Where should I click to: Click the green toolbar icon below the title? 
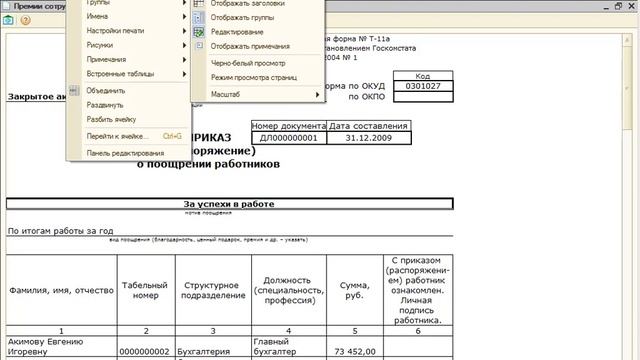click(x=8, y=20)
